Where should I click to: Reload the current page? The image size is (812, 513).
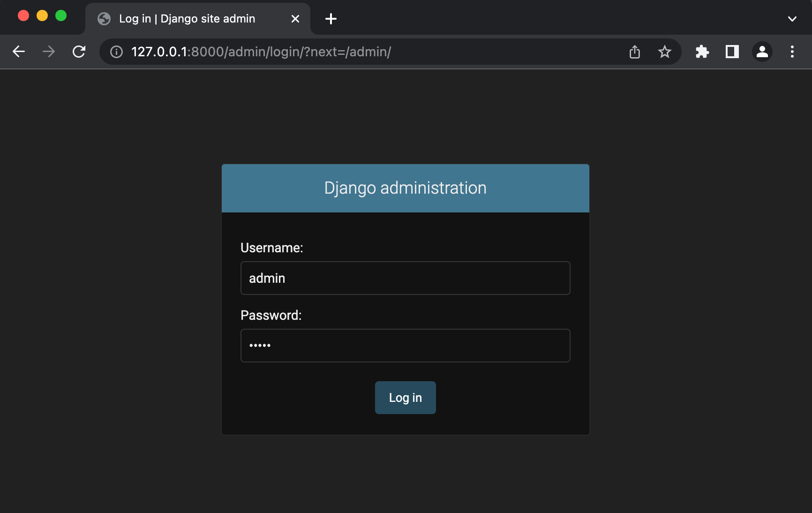(x=79, y=52)
